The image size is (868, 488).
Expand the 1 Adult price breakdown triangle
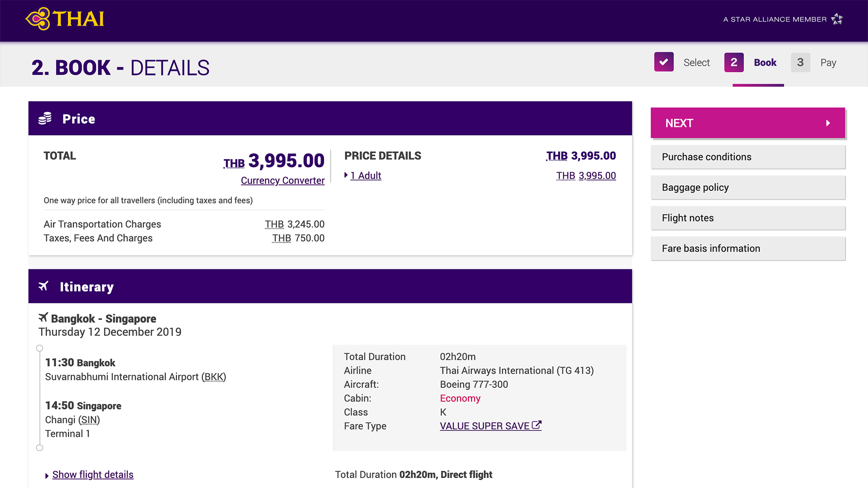click(346, 175)
